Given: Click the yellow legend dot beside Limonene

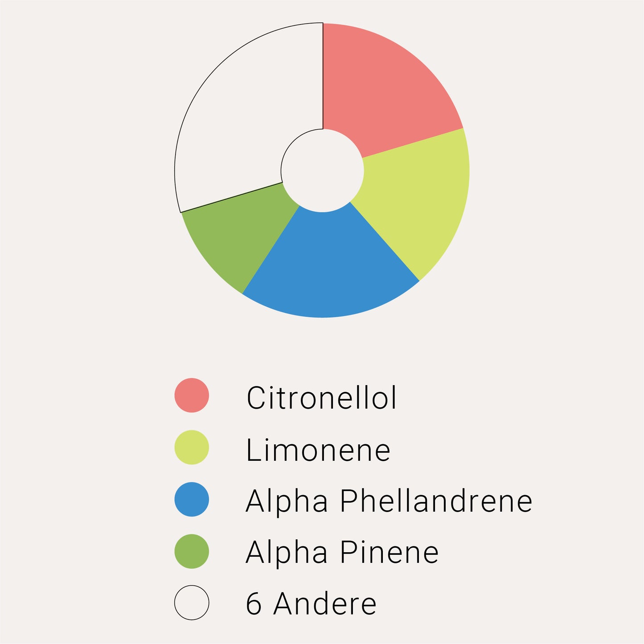Looking at the screenshot, I should (192, 447).
